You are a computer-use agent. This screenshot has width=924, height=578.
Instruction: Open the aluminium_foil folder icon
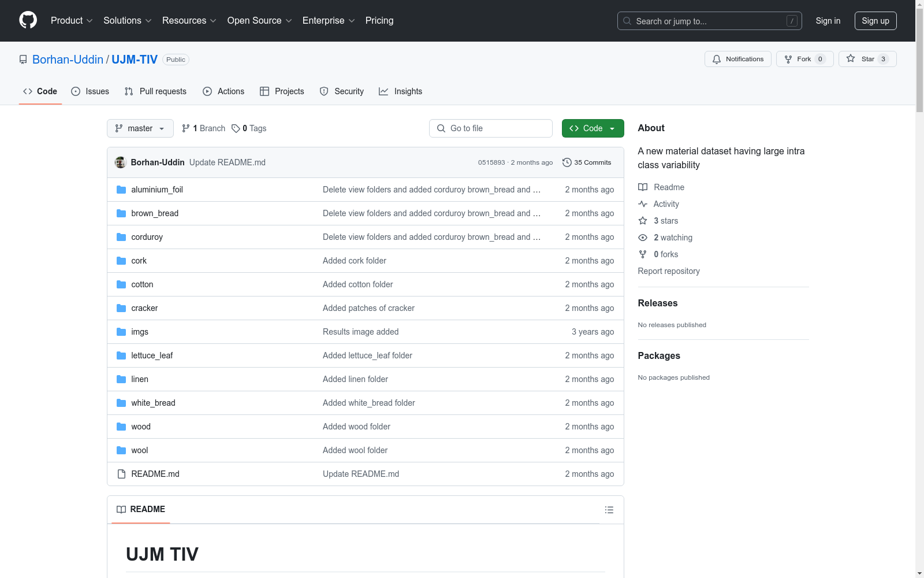(x=121, y=190)
